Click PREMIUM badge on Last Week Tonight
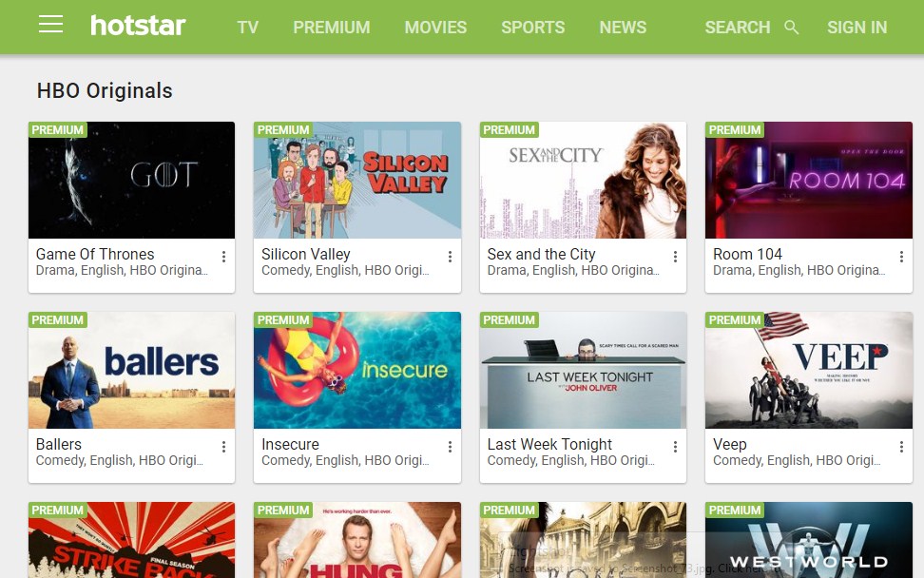Image resolution: width=924 pixels, height=578 pixels. point(510,320)
